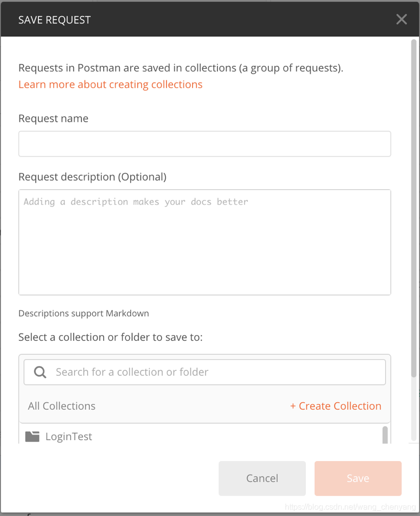Save the request
The image size is (420, 516).
[x=358, y=478]
